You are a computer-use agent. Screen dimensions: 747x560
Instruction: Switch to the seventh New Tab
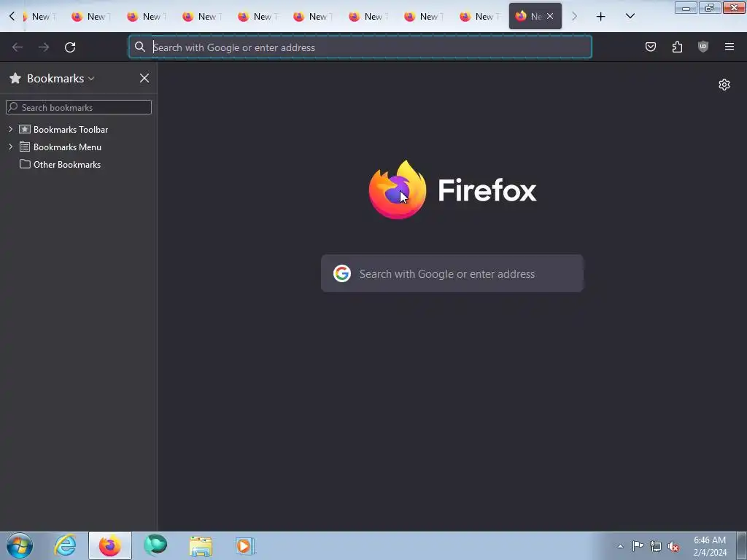tap(368, 17)
